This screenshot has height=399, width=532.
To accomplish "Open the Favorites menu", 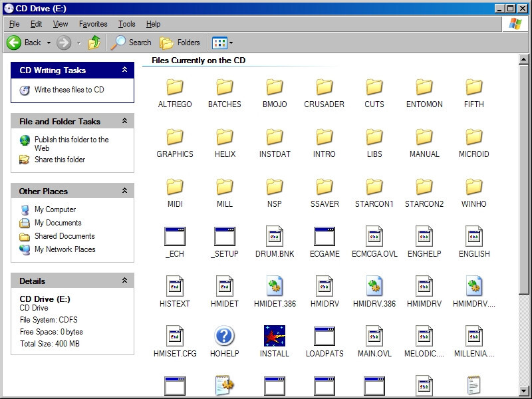I will [93, 24].
